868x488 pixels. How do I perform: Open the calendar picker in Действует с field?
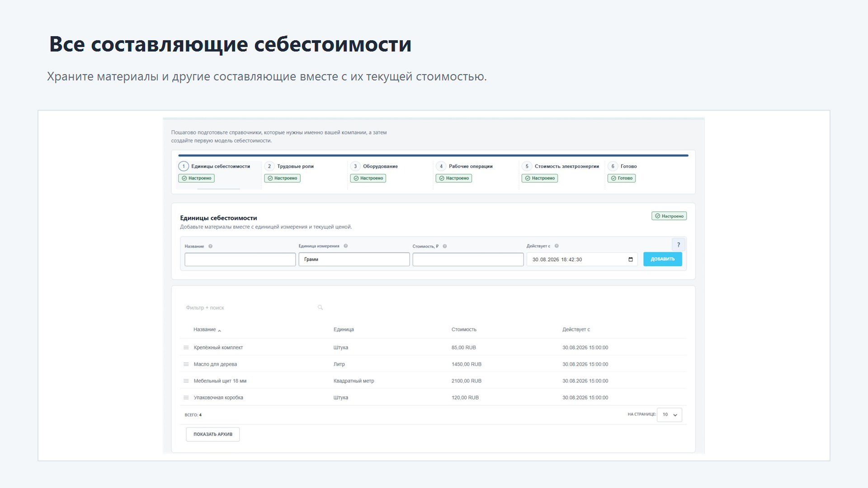click(x=631, y=259)
